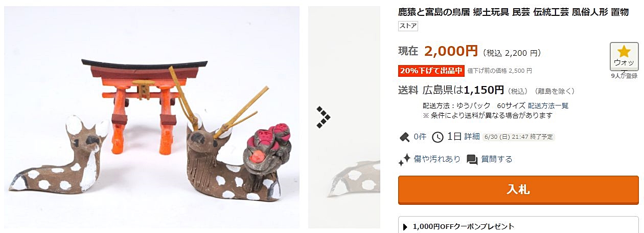Click the gavel bid-count icon
Viewport: 644px width, 233px height.
tap(404, 137)
